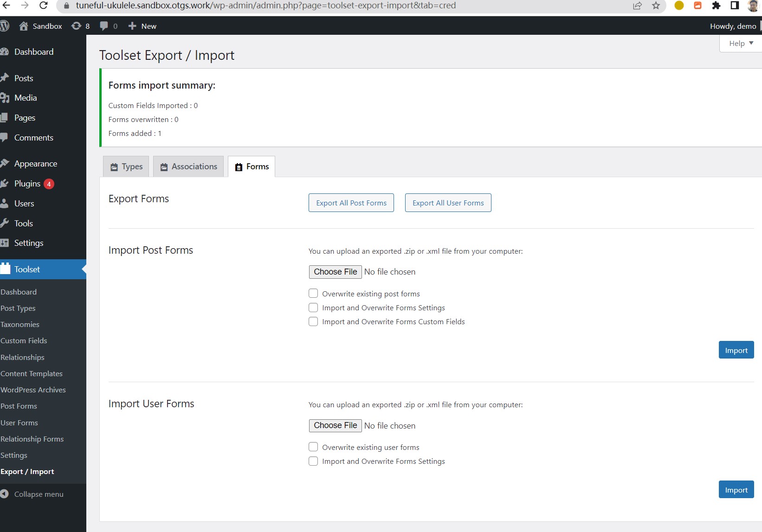Select the Forms tab
This screenshot has height=532, width=762.
pos(252,167)
